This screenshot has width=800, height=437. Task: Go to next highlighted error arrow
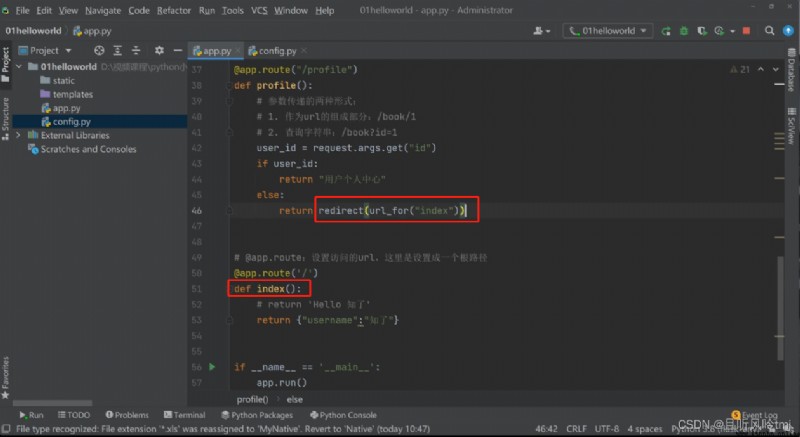[x=776, y=69]
